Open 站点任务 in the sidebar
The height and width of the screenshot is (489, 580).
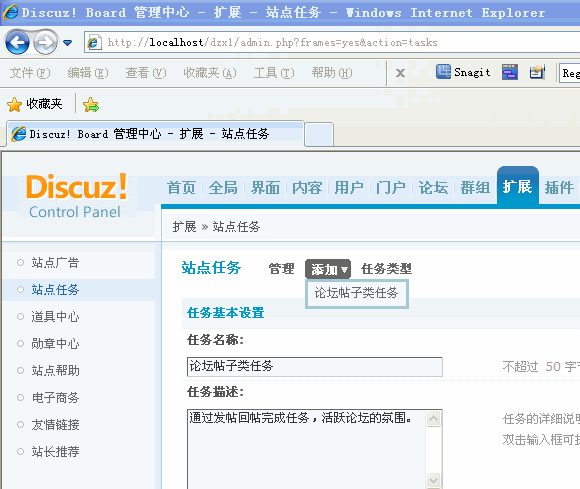point(55,290)
